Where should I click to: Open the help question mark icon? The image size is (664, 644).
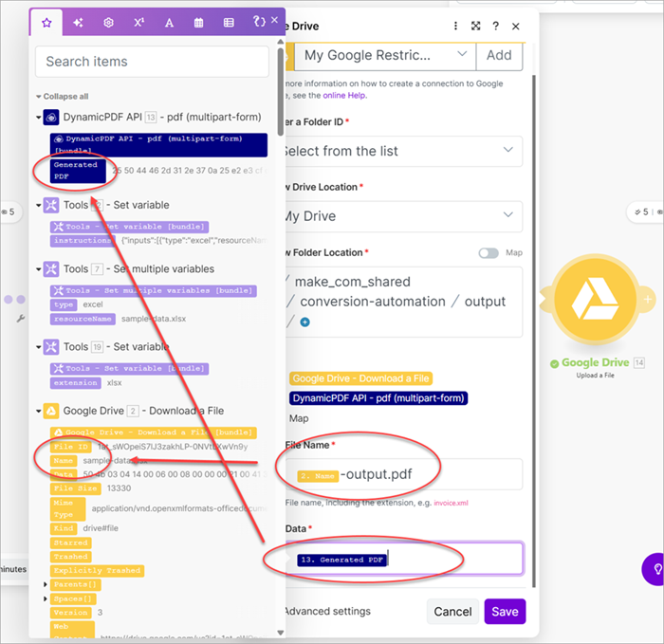click(x=495, y=26)
